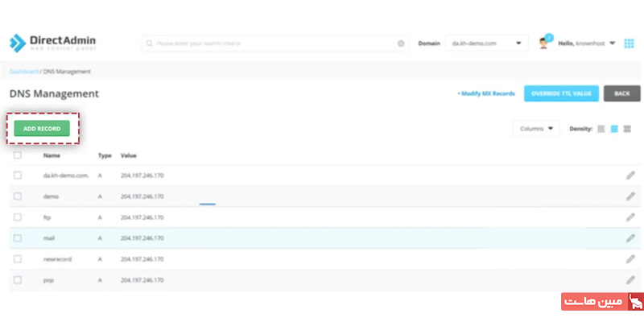The image size is (644, 322).
Task: Open the da.kh-demo.com domain selector
Action: click(x=485, y=43)
